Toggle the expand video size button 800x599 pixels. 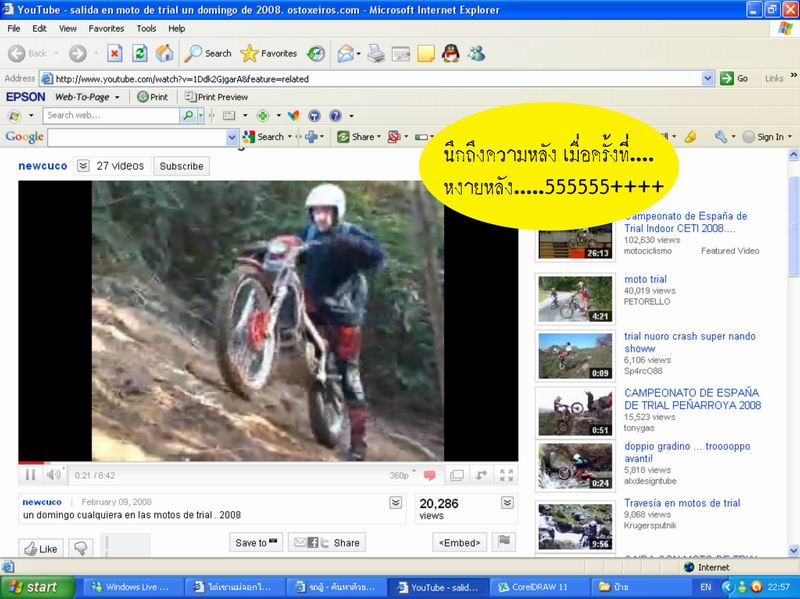pos(457,475)
